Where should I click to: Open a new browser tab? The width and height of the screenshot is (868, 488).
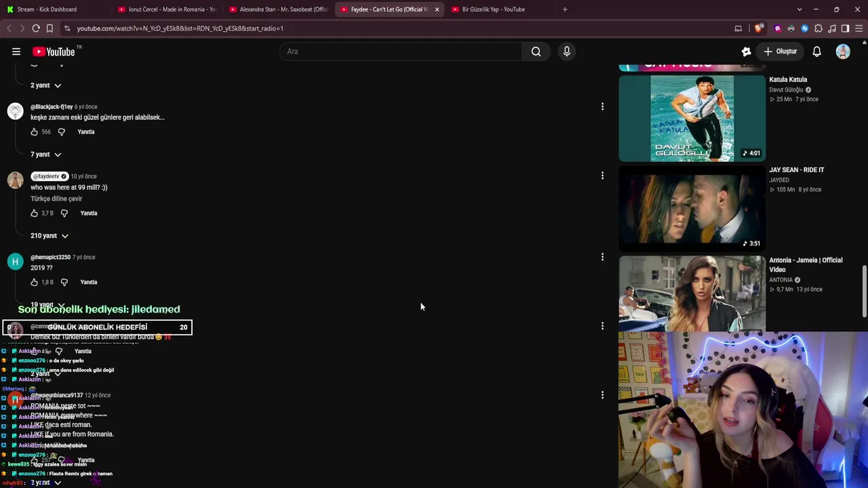pos(565,9)
